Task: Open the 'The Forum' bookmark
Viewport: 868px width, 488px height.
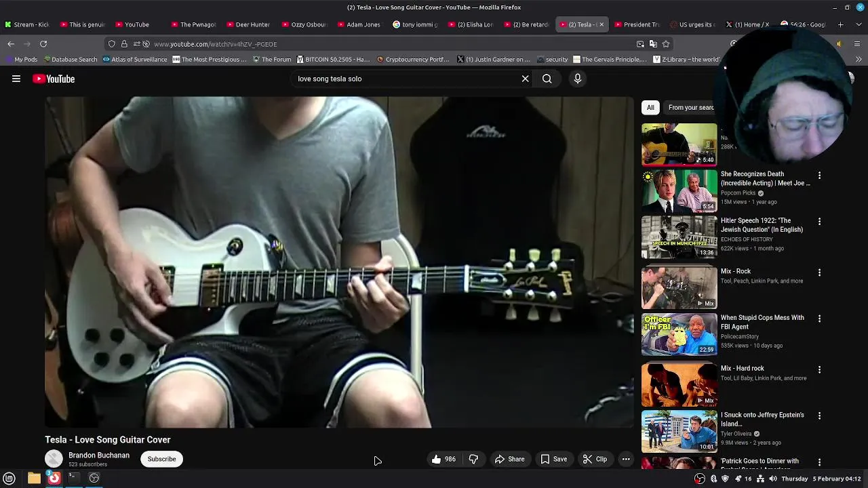Action: click(x=272, y=59)
